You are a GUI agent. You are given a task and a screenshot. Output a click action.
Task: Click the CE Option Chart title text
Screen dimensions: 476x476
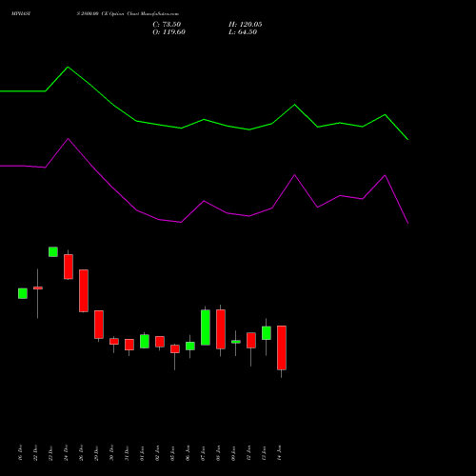point(121,14)
